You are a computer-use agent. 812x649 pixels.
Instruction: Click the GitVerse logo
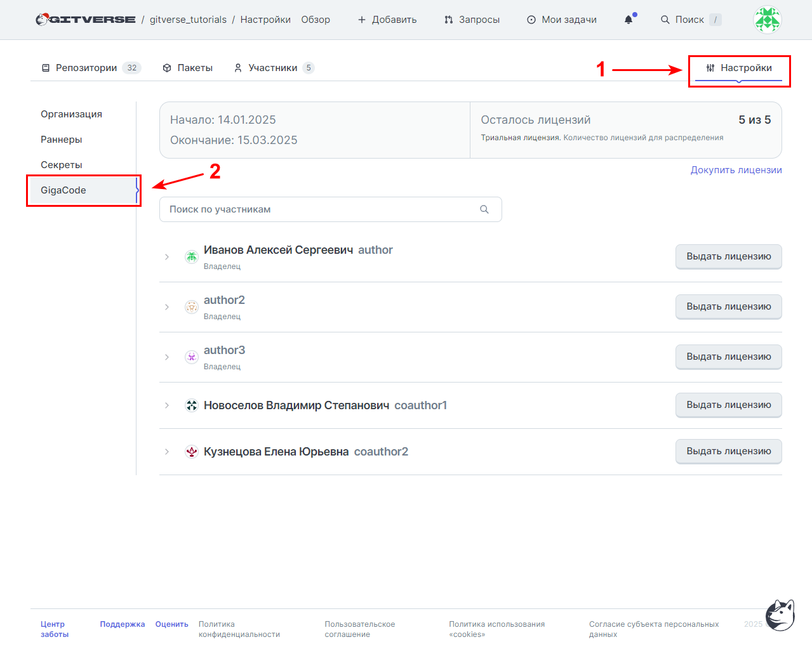(86, 20)
